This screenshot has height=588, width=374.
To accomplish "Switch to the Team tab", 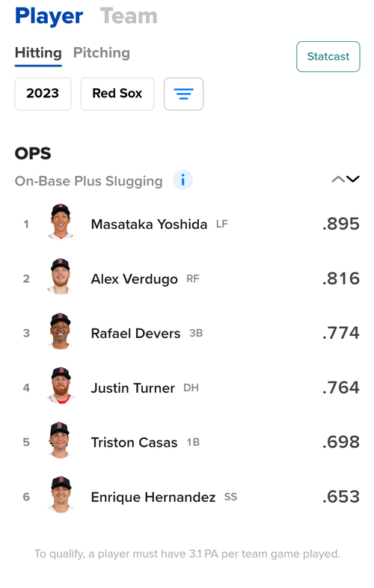I will click(x=129, y=16).
